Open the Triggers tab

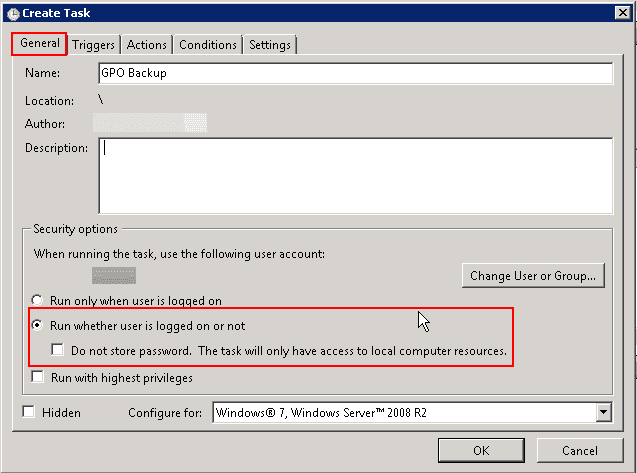pos(94,45)
